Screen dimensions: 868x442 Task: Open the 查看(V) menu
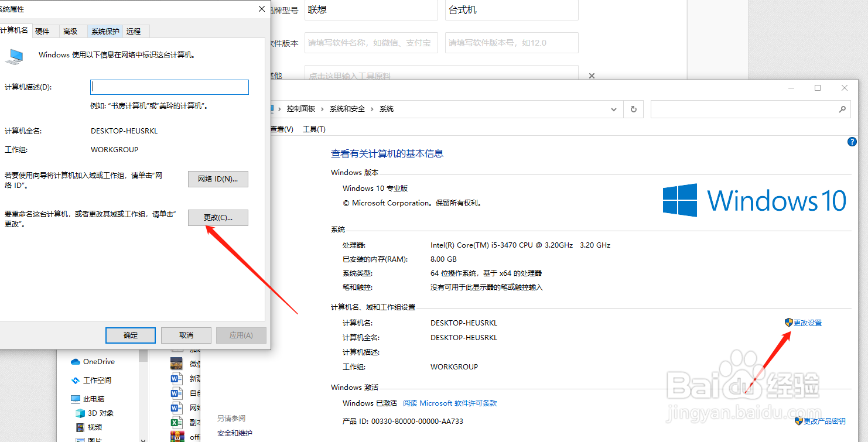click(282, 129)
